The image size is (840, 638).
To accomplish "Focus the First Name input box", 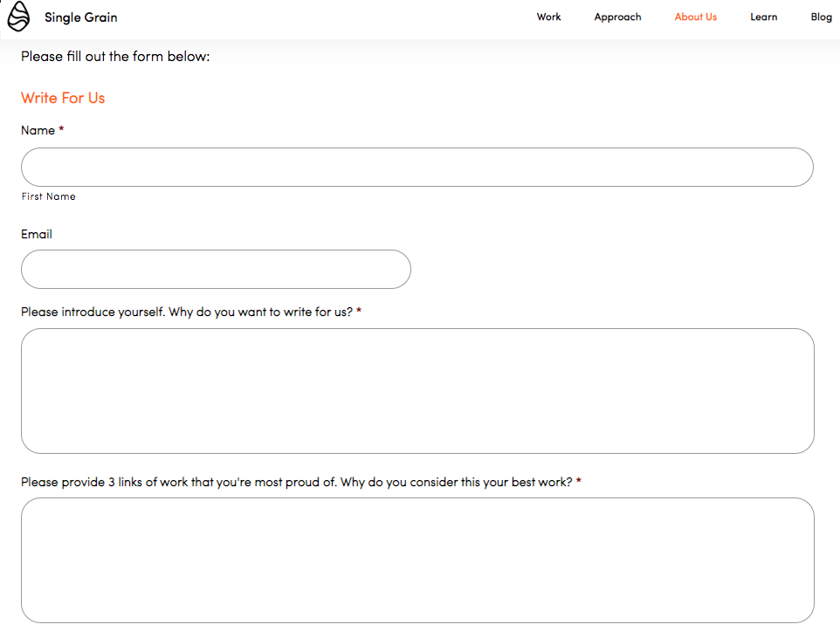I will pyautogui.click(x=417, y=167).
